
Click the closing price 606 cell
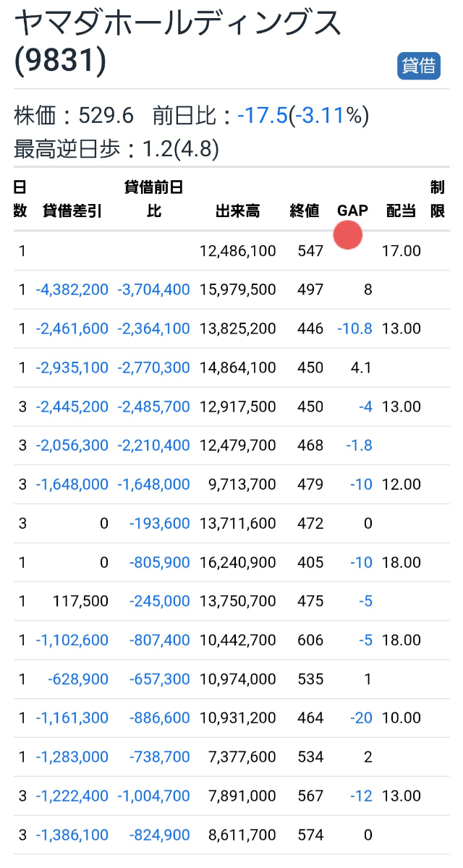pos(310,641)
